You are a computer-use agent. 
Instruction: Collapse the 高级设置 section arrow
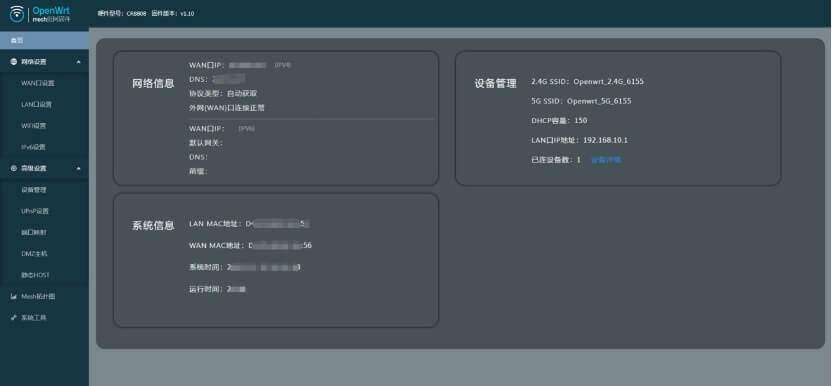point(79,168)
